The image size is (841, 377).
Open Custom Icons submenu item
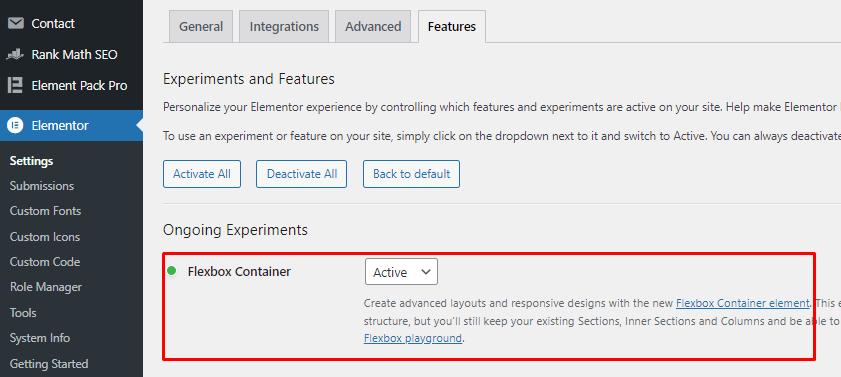(x=45, y=236)
